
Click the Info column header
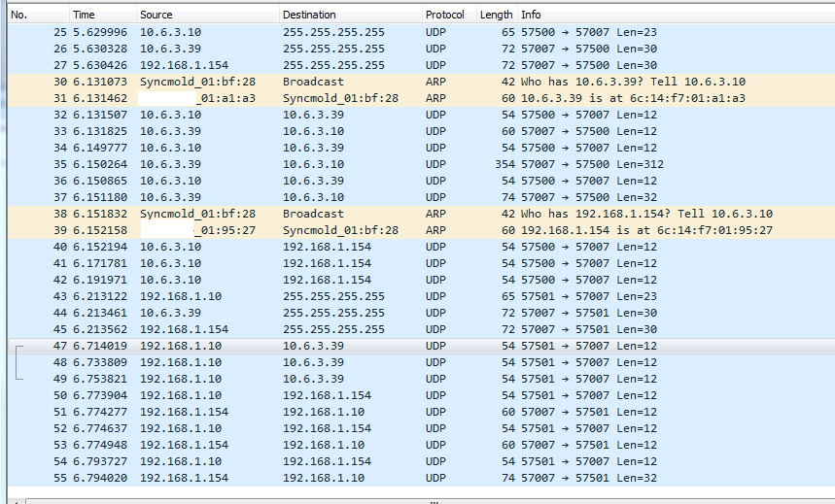click(676, 15)
